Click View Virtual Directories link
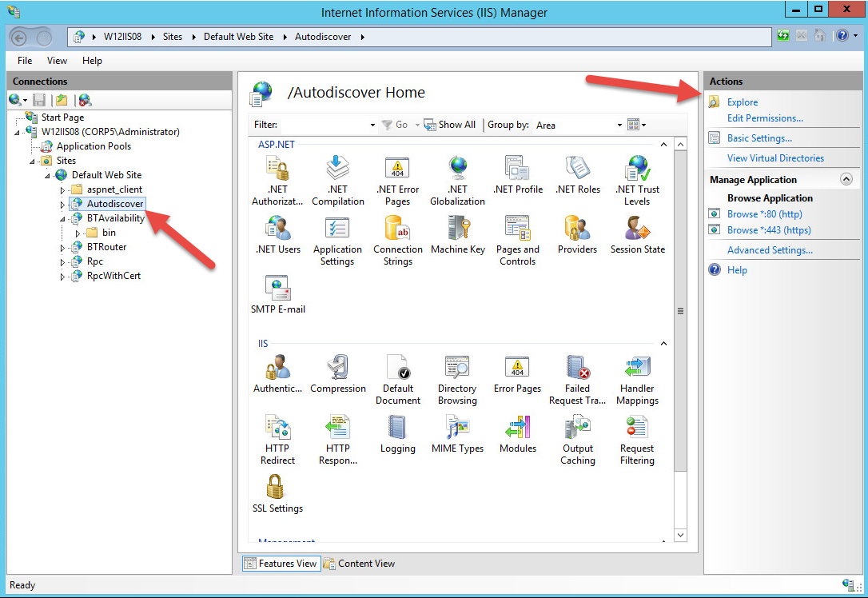Screen dimensions: 868x598 pos(775,157)
